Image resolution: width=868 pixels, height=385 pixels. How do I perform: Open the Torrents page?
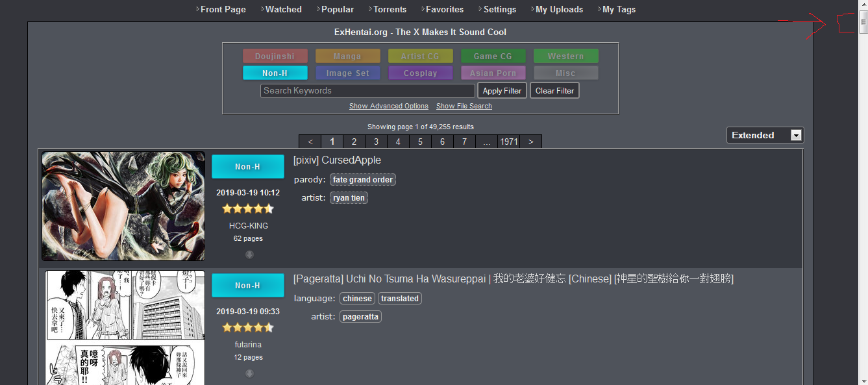pos(390,10)
